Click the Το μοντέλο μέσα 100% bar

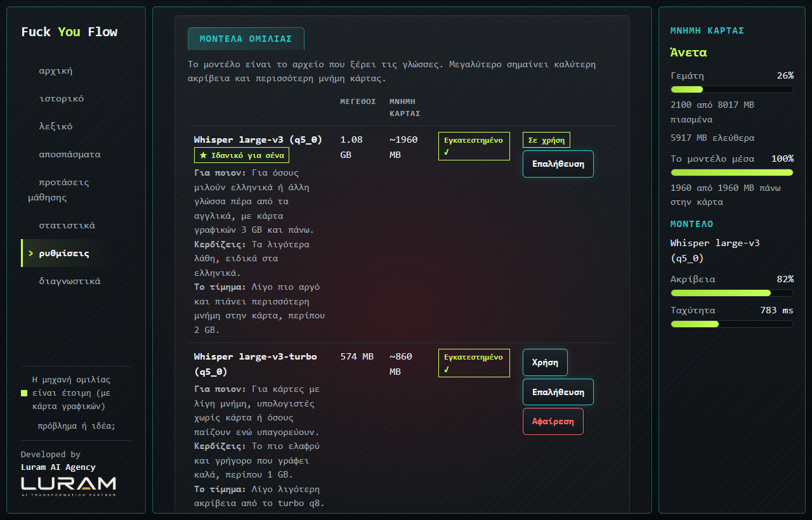pos(732,172)
